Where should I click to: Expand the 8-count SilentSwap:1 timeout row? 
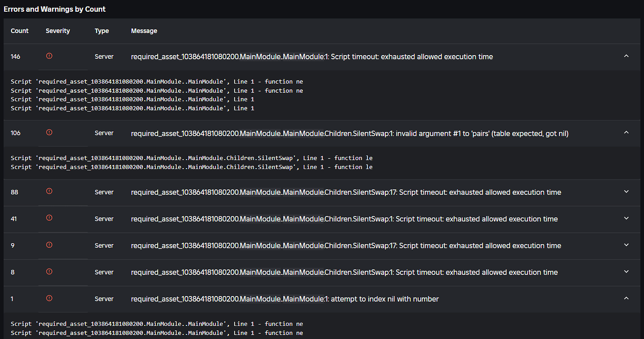point(626,272)
